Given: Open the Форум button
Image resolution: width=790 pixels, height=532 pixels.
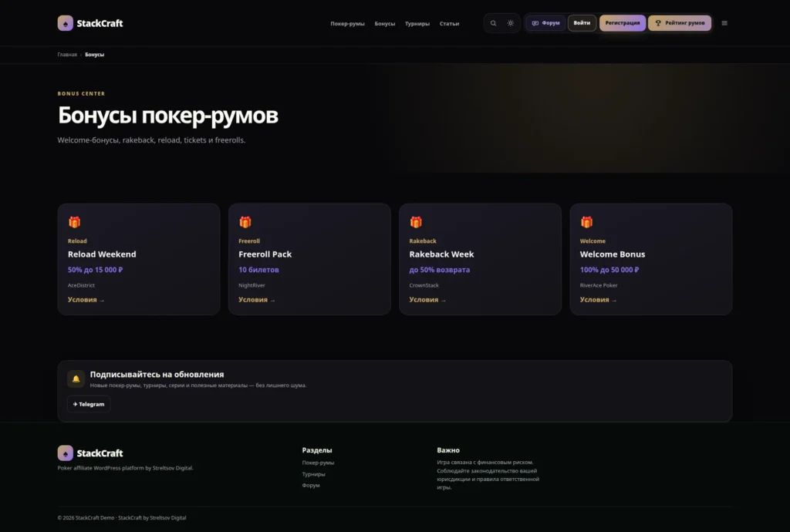Looking at the screenshot, I should (x=545, y=23).
